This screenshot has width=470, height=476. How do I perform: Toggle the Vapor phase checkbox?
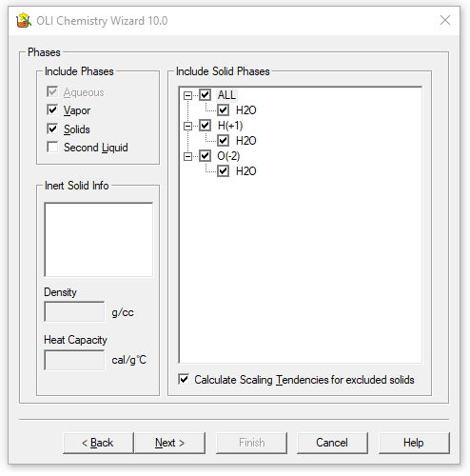pyautogui.click(x=52, y=110)
